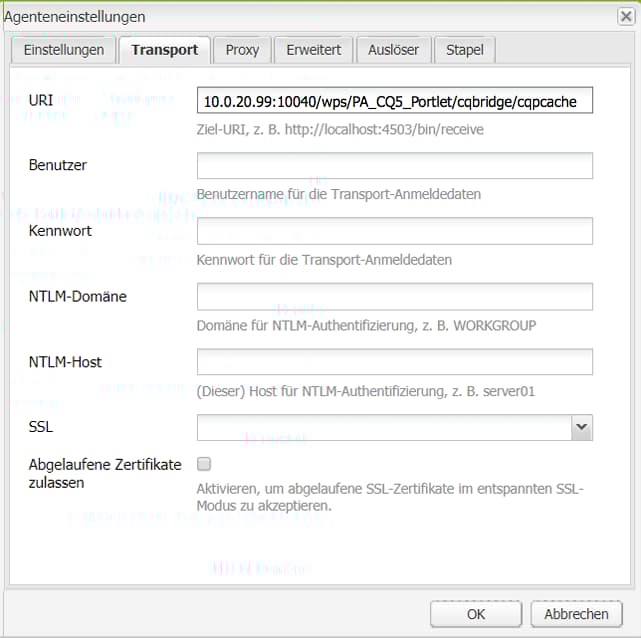Click the Ziel-URI hint text
641x638 pixels.
[x=340, y=130]
